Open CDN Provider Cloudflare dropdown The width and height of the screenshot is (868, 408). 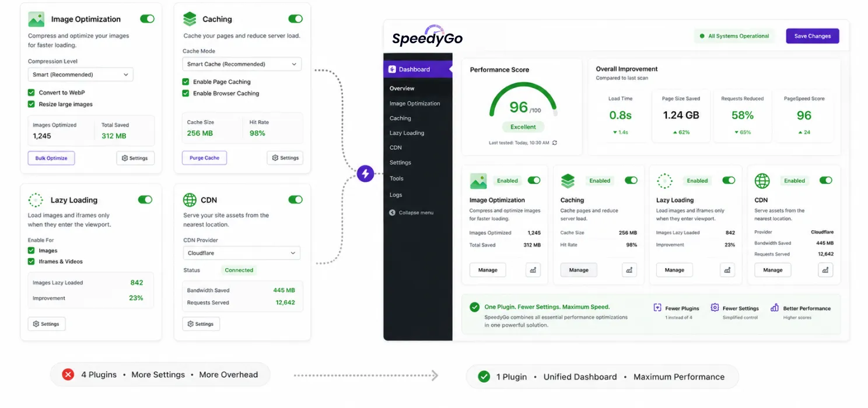[242, 253]
